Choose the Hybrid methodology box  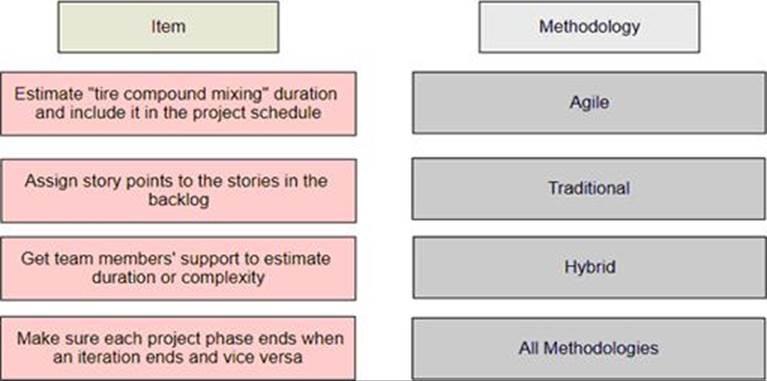coord(589,268)
